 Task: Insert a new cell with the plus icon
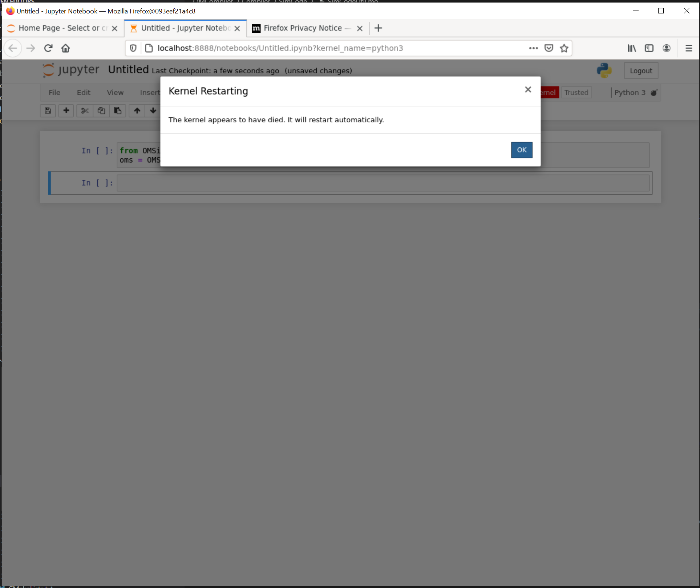pyautogui.click(x=66, y=111)
